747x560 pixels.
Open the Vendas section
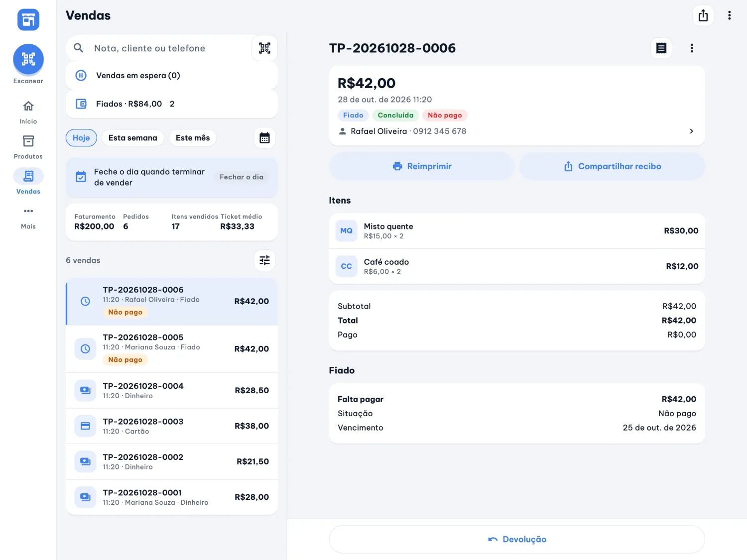tap(28, 182)
